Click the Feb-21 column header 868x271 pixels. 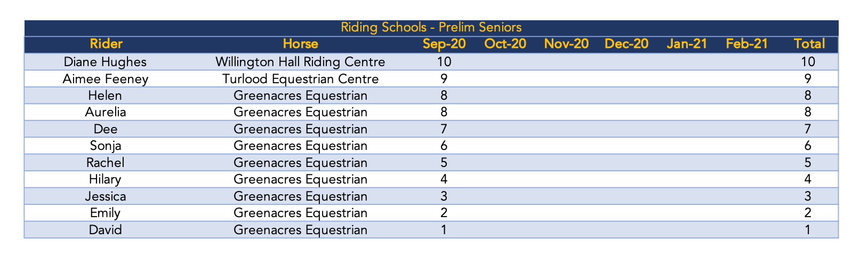(747, 44)
